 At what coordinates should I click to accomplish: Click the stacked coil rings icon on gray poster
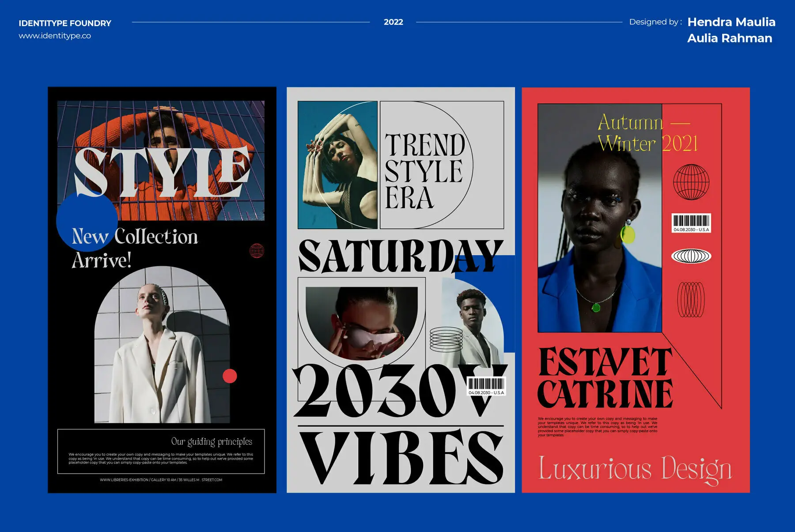(446, 339)
